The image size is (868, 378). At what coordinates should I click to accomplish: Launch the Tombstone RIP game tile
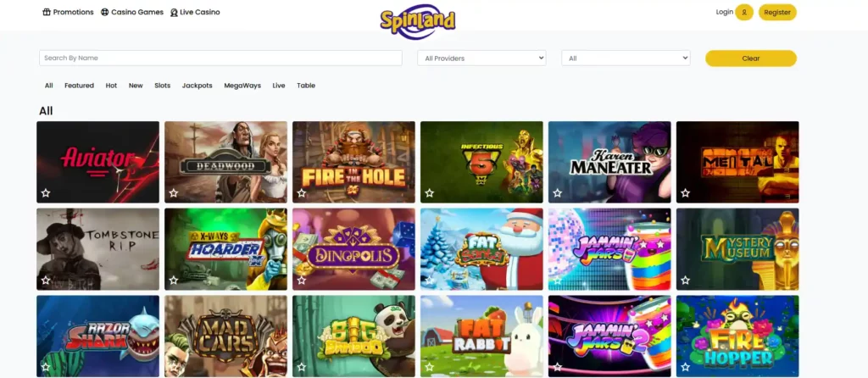tap(98, 249)
